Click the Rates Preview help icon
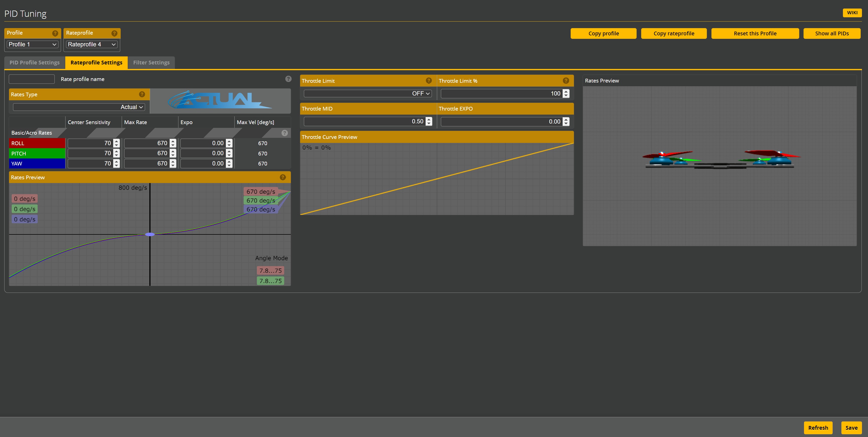Screen dimensions: 868x437 coord(282,177)
